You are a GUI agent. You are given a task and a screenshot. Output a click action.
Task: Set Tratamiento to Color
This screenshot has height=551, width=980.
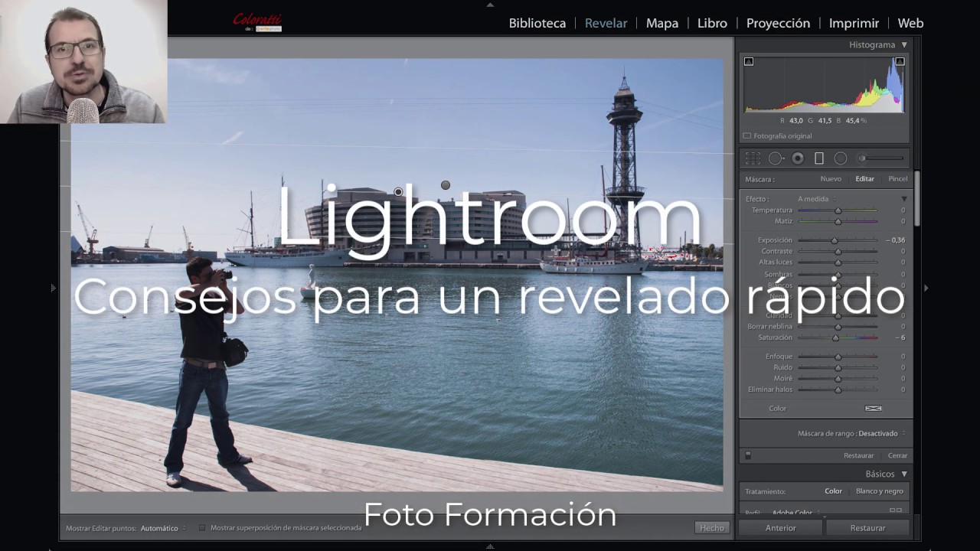tap(833, 491)
